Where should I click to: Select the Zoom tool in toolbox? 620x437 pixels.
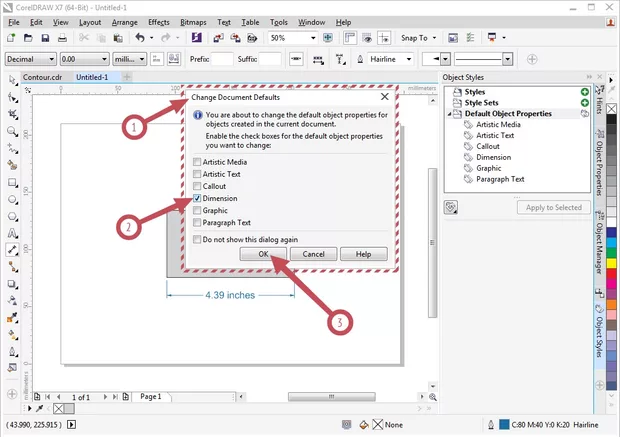tap(11, 131)
